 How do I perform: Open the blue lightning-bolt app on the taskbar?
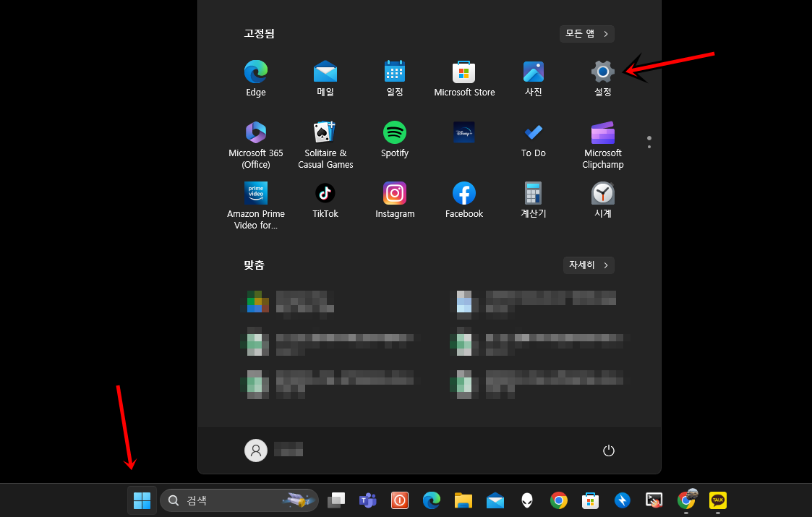(622, 500)
